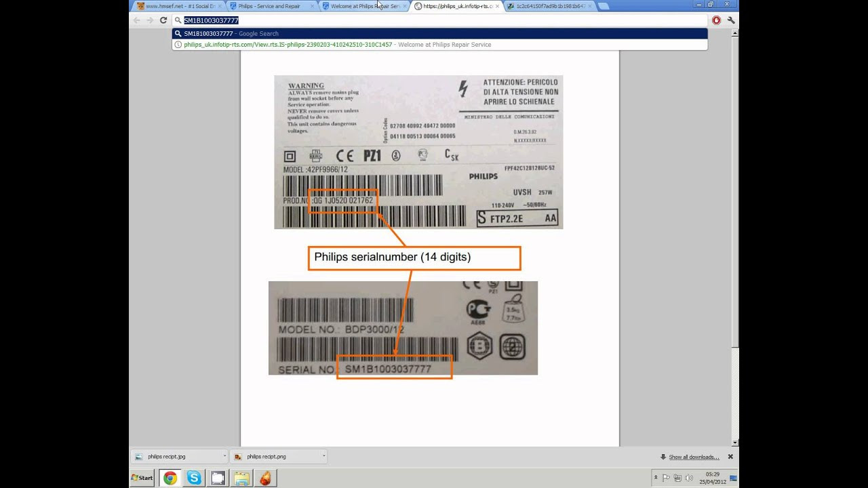Go back with the browser back arrow

(x=136, y=20)
